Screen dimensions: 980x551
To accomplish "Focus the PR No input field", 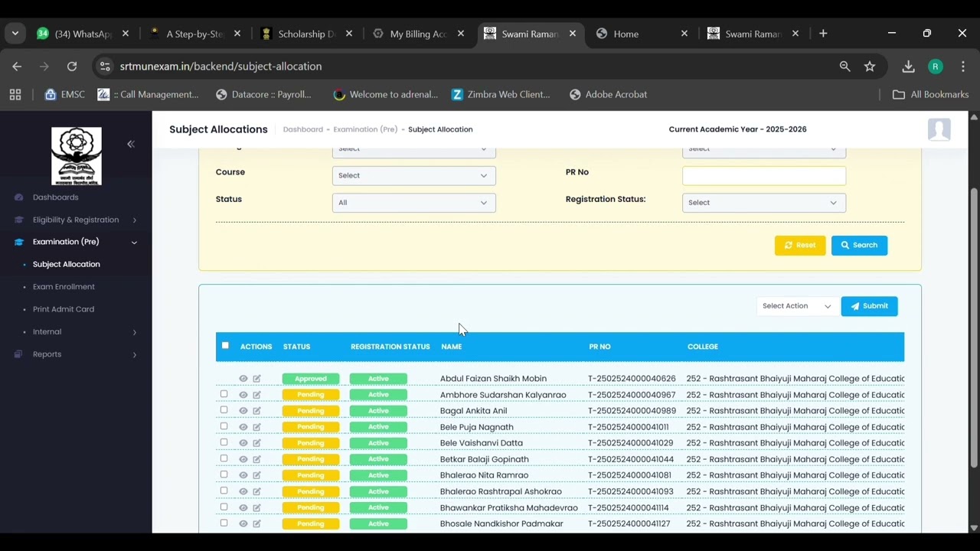I will (764, 175).
